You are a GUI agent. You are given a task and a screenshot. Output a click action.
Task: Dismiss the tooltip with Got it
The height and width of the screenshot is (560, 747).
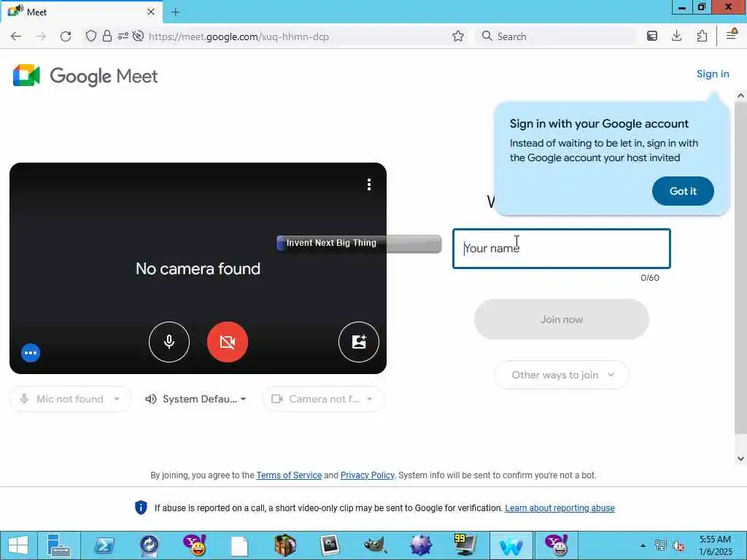(x=683, y=191)
